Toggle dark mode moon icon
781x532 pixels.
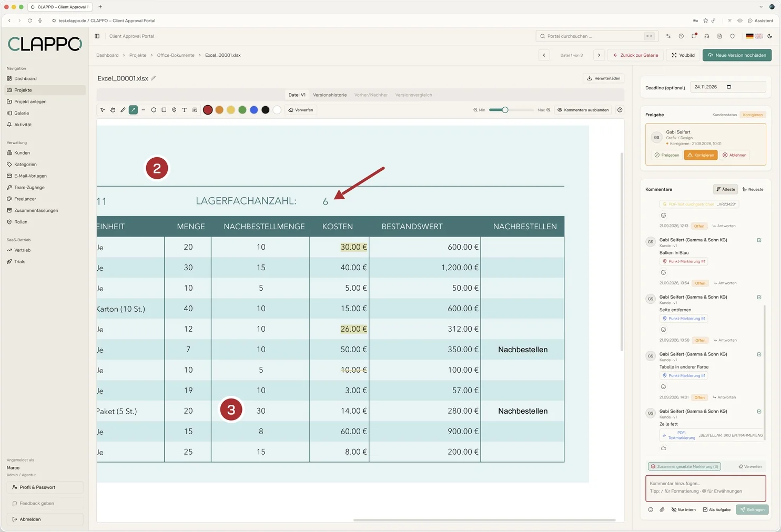coord(770,36)
